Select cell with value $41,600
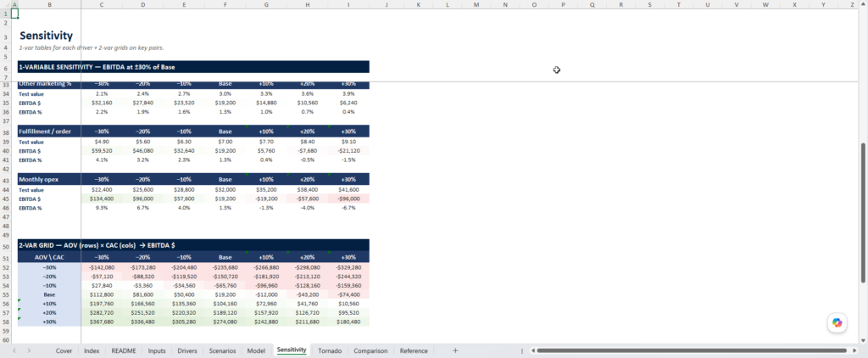 click(348, 189)
